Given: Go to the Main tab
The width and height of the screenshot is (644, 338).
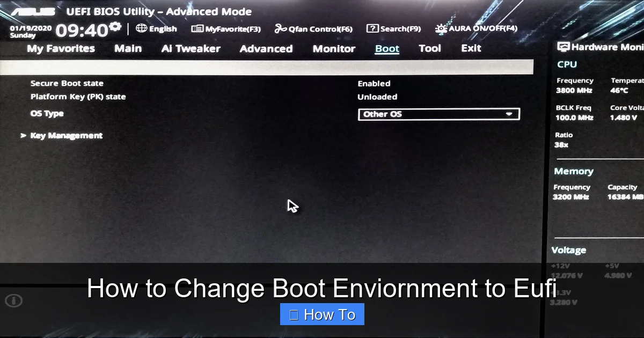Looking at the screenshot, I should pos(128,48).
